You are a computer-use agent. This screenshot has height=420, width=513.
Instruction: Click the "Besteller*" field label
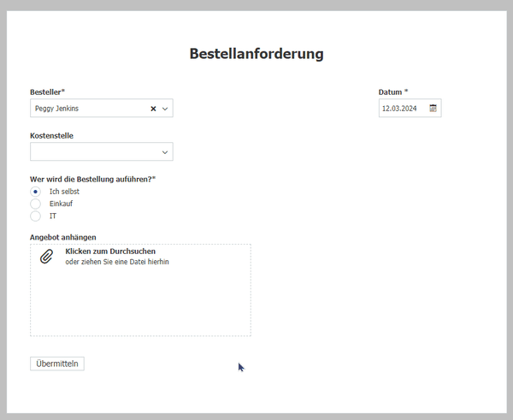click(48, 92)
